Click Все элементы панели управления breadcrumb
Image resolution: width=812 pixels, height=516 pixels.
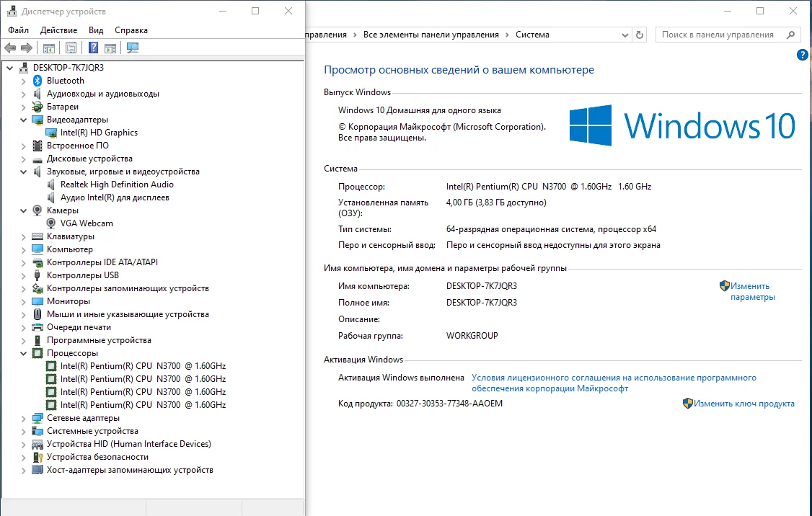431,35
